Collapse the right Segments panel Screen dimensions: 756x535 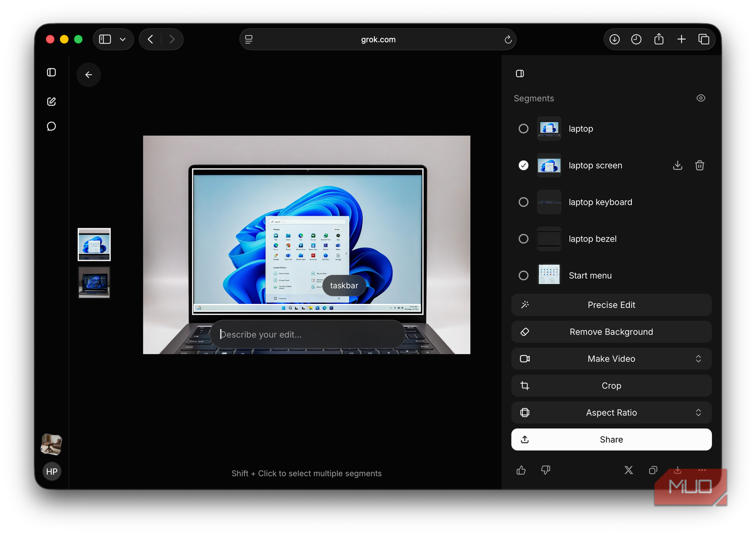[x=520, y=73]
